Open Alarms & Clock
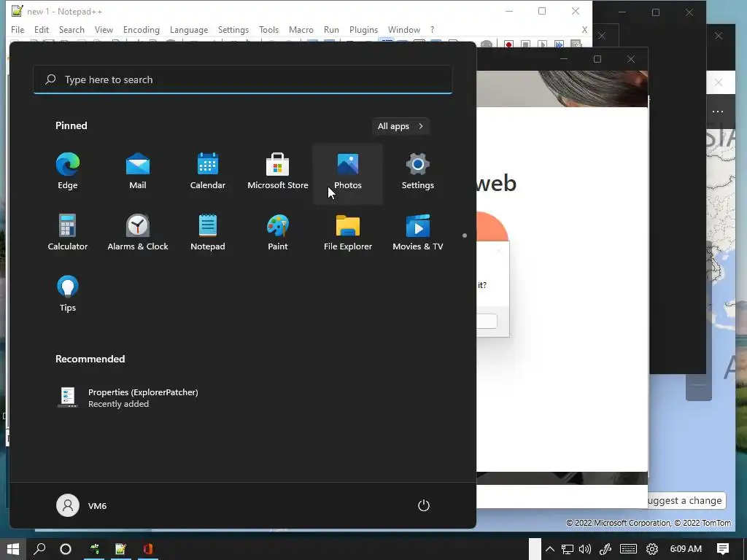This screenshot has height=560, width=747. click(138, 233)
